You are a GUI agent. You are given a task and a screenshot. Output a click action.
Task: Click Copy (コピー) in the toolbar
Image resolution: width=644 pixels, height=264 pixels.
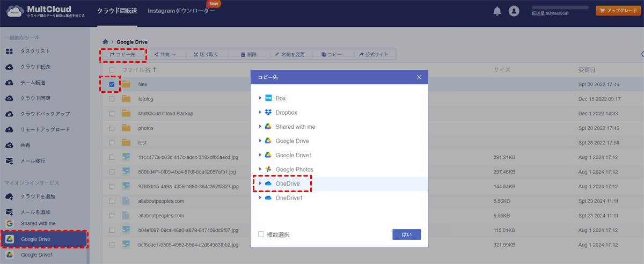tap(331, 54)
